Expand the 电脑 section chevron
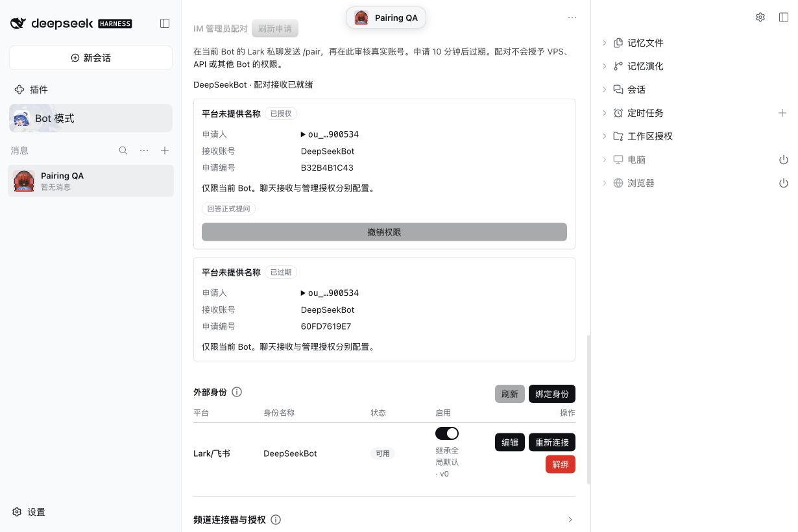 tap(605, 160)
